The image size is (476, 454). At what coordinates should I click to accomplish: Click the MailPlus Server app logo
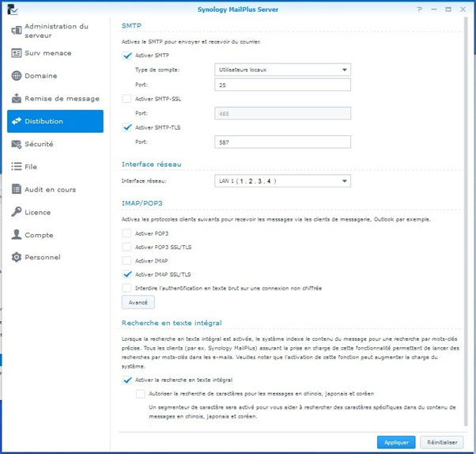[13, 9]
